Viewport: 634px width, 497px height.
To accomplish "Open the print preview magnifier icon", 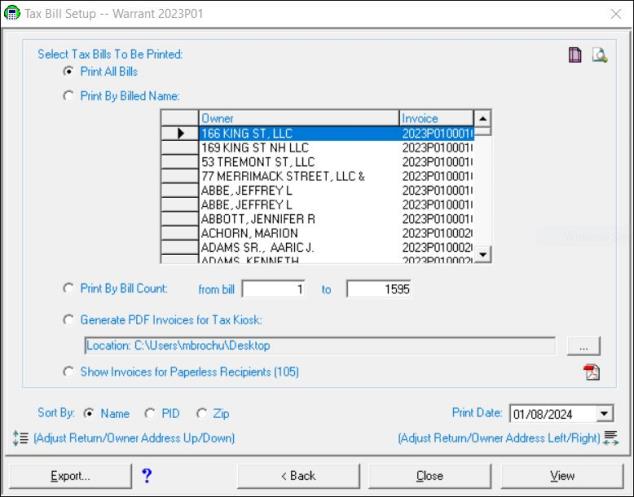I will (599, 55).
